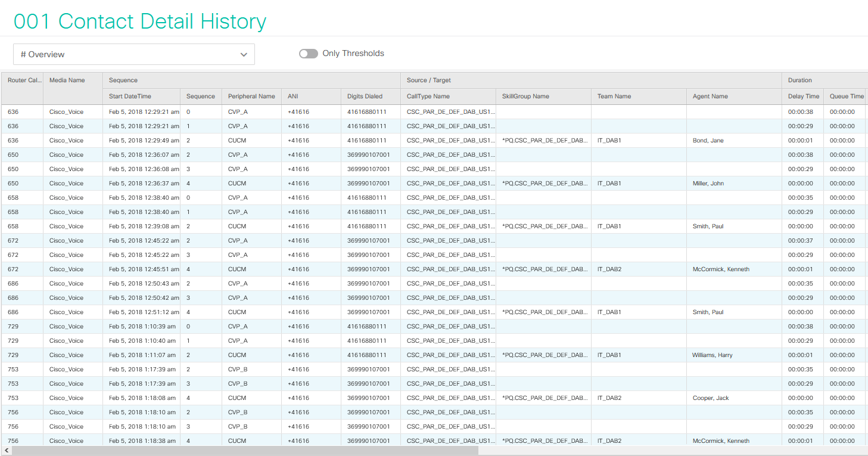Click start time Feb 5, 2018 12:29:49 am
Viewport: 868px width, 456px height.
coord(144,141)
